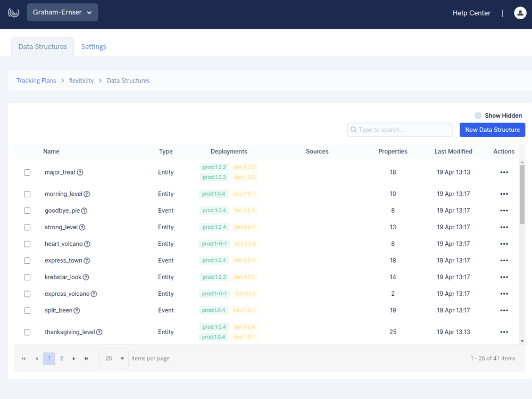The width and height of the screenshot is (532, 399).
Task: Click the express_volcano data structure name
Action: (67, 294)
